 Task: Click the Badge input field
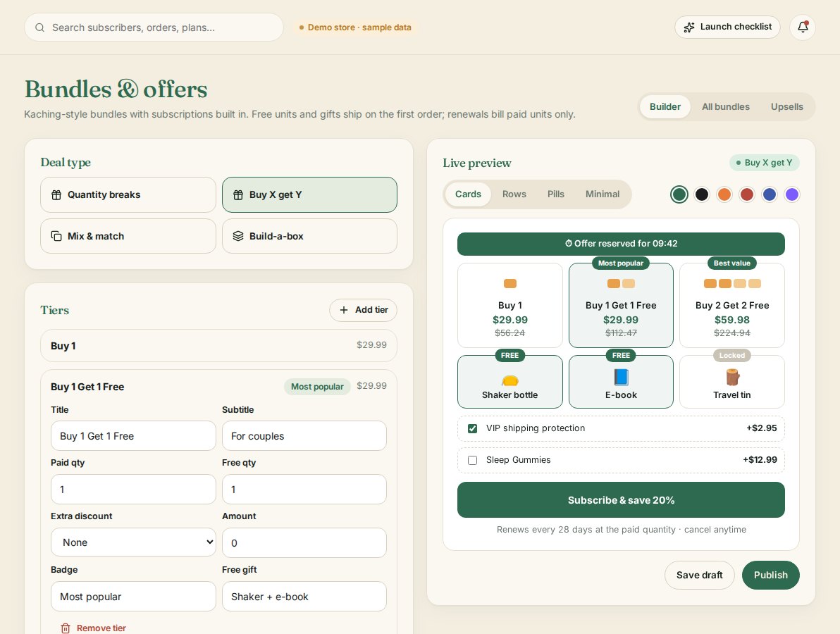(x=133, y=597)
